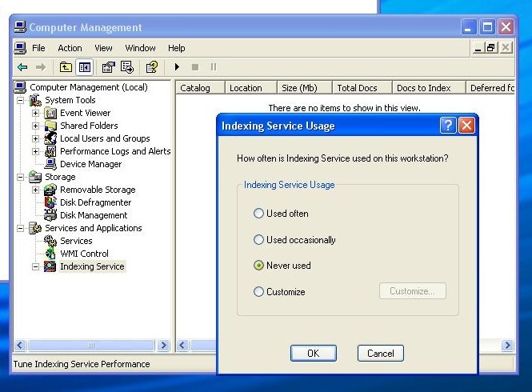This screenshot has height=392, width=532.
Task: Open the File menu
Action: (x=38, y=48)
